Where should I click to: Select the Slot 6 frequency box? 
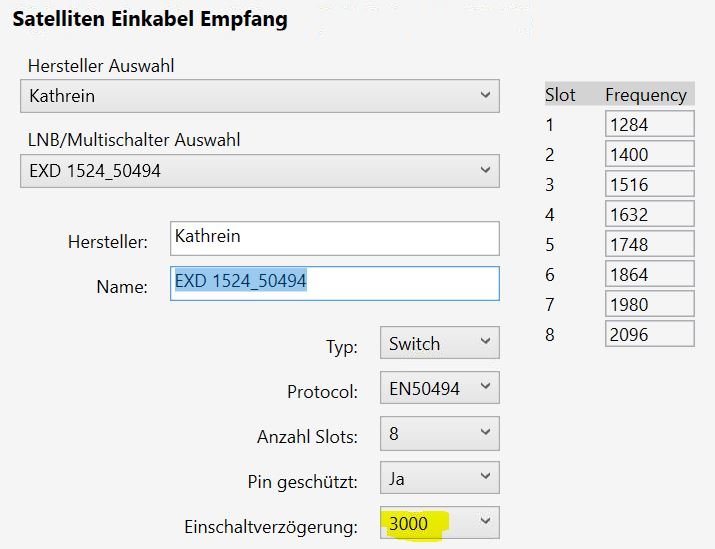pyautogui.click(x=649, y=274)
